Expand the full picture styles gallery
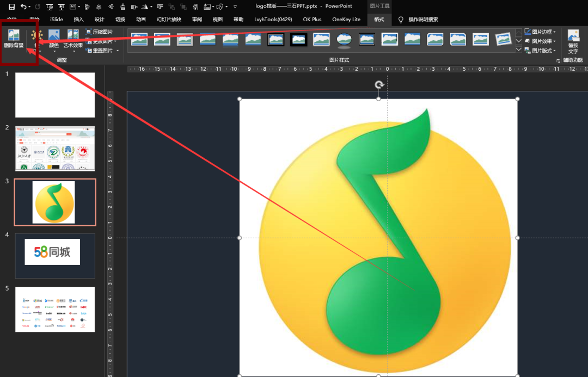The height and width of the screenshot is (377, 588). click(519, 49)
